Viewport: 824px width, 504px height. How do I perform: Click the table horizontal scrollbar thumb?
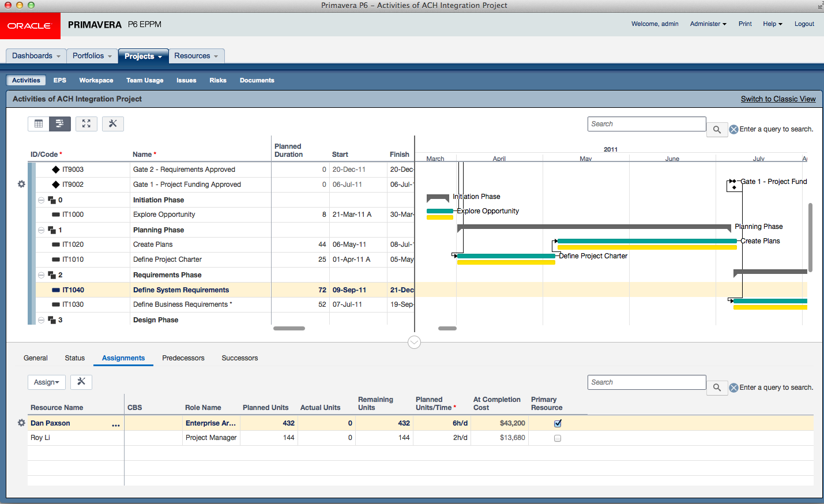tap(289, 328)
